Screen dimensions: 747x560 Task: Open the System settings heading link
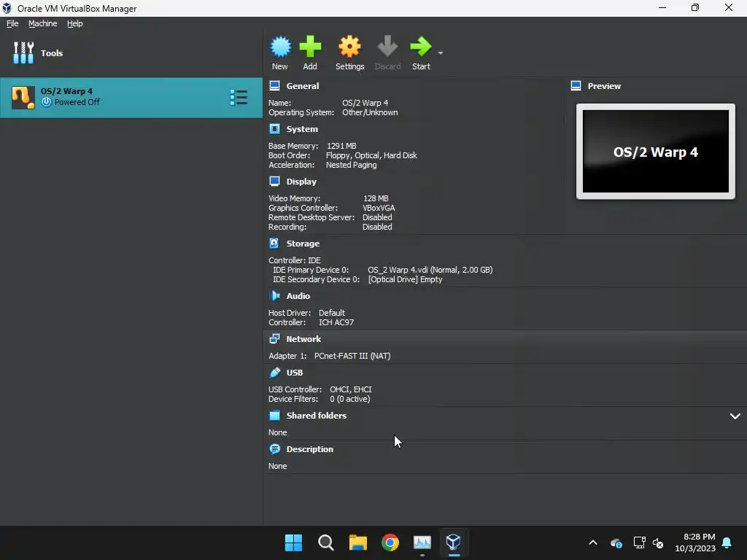tap(302, 129)
